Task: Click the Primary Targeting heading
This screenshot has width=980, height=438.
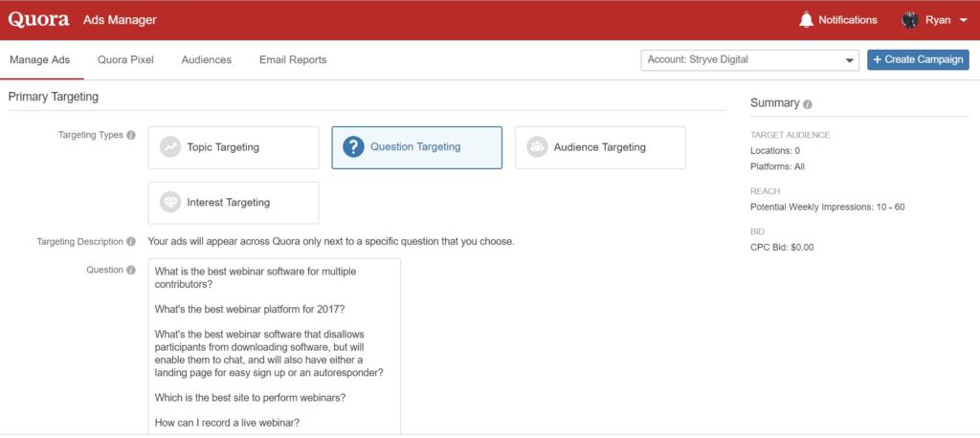Action: coord(54,97)
